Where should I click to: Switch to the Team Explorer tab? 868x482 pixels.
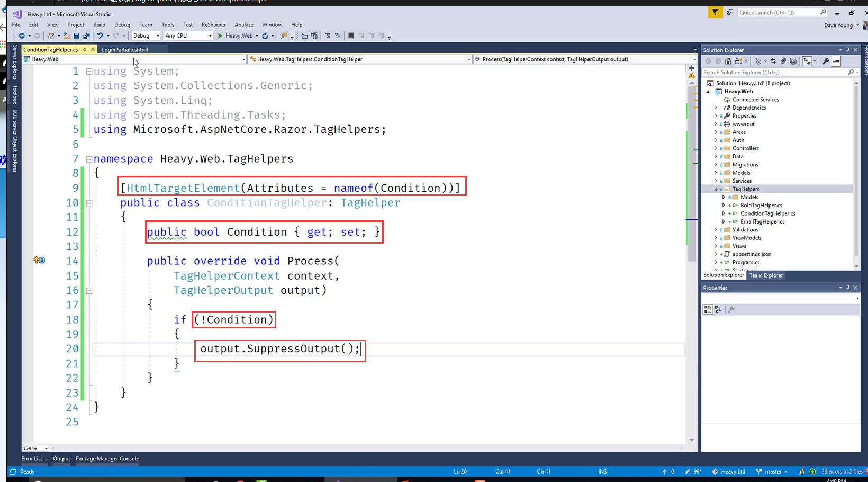click(x=766, y=275)
